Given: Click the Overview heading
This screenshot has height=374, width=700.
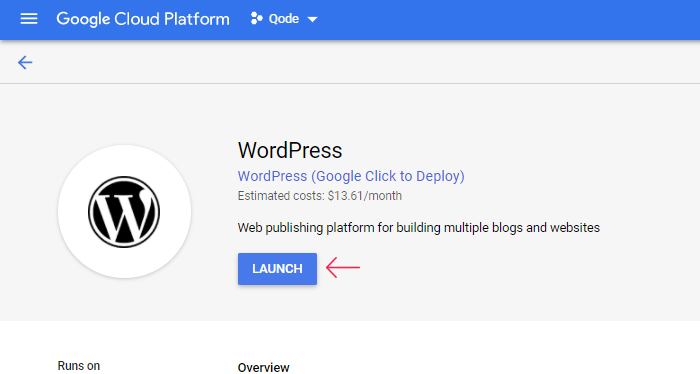Looking at the screenshot, I should pyautogui.click(x=263, y=367).
